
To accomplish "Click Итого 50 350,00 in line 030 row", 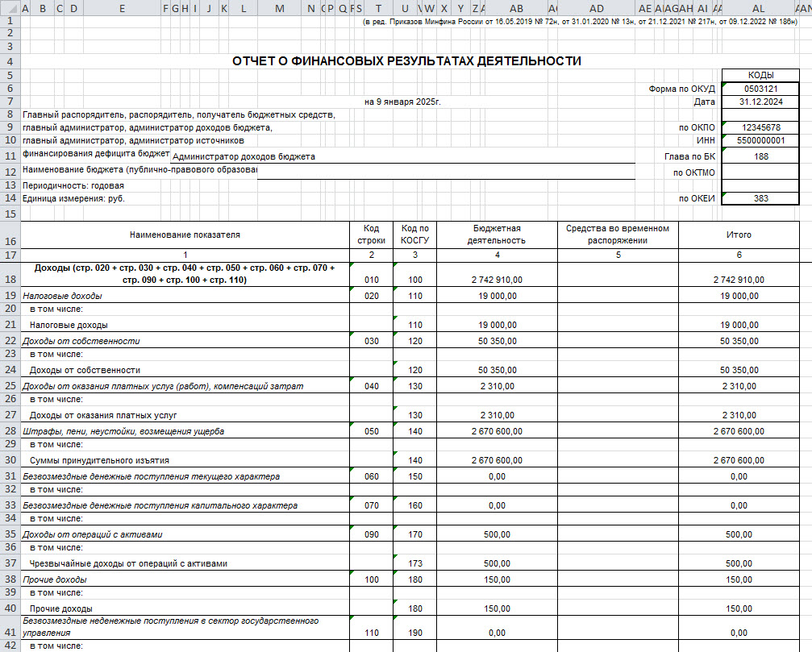I will tap(739, 341).
